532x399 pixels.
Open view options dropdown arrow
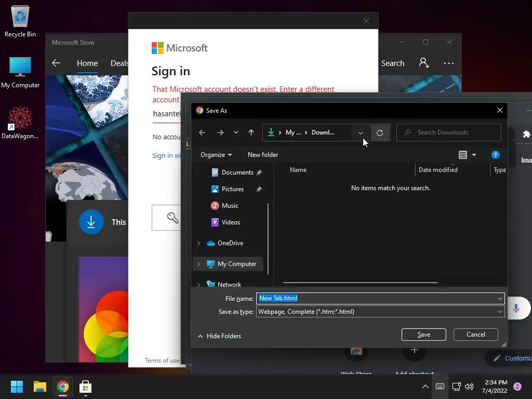[474, 155]
